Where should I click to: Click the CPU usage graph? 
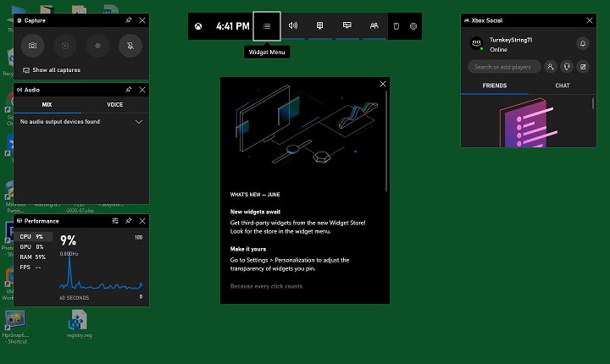[101, 273]
